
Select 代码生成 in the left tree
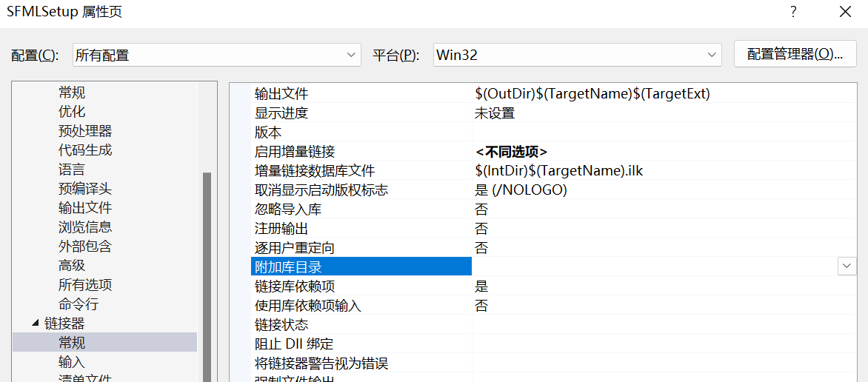[85, 150]
